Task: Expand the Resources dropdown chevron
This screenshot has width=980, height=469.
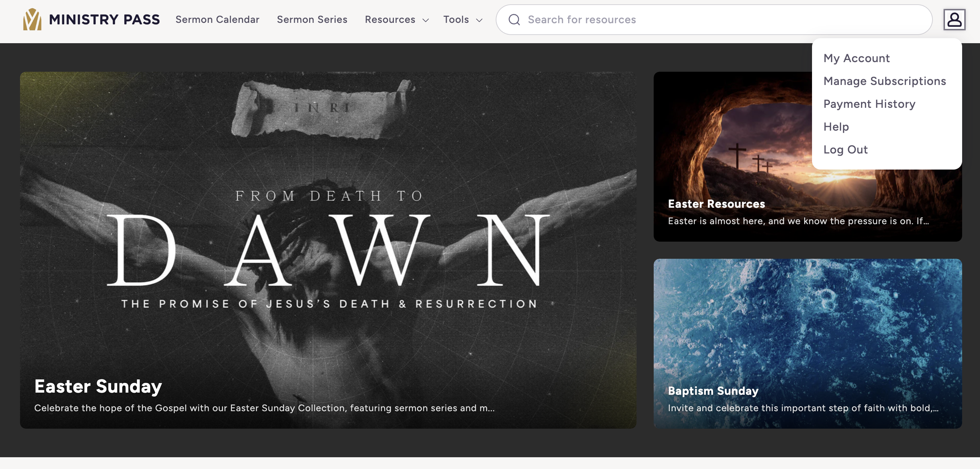Action: pyautogui.click(x=426, y=20)
